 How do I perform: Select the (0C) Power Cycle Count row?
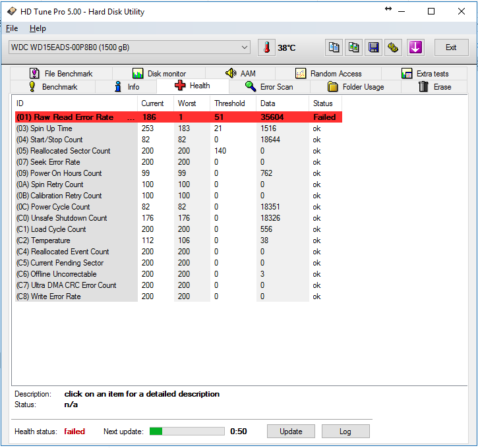pyautogui.click(x=179, y=207)
